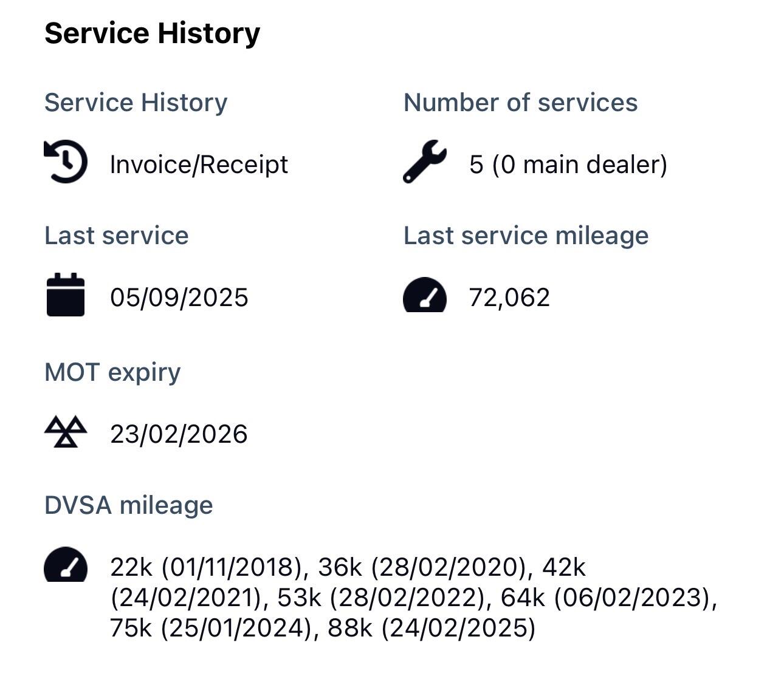The width and height of the screenshot is (784, 679).
Task: Click the last service mileage gauge icon
Action: 424,295
